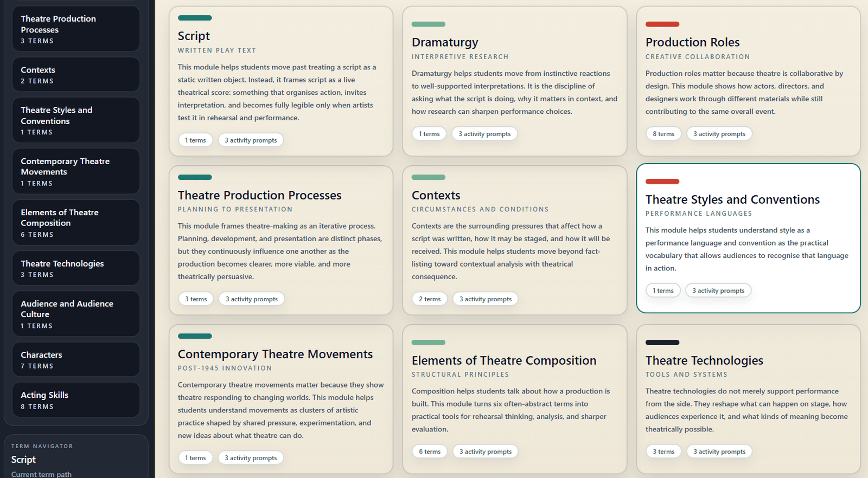The image size is (868, 478).
Task: Click activity prompts on Elements of Composition card
Action: pos(486,451)
